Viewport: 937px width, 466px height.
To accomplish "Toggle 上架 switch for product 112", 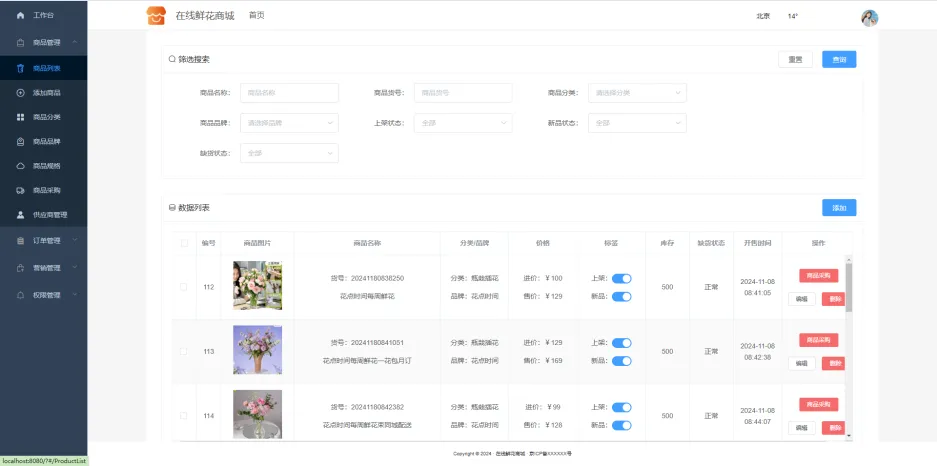I will (621, 278).
